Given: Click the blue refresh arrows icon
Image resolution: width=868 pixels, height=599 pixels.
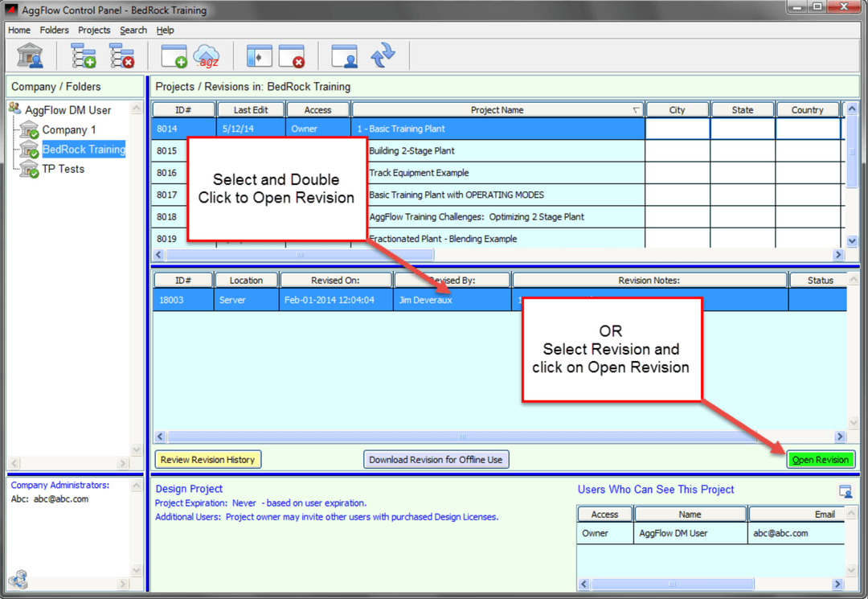Looking at the screenshot, I should click(383, 56).
